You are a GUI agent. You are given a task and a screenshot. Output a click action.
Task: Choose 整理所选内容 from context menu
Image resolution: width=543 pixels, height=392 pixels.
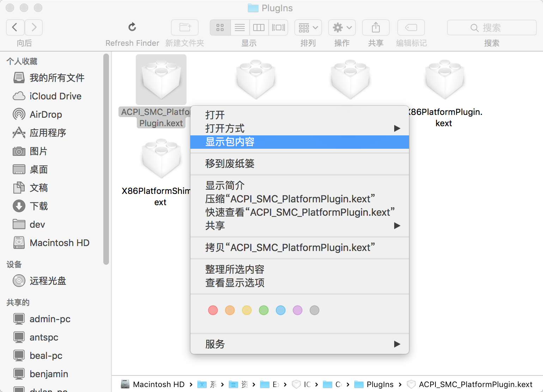point(300,269)
